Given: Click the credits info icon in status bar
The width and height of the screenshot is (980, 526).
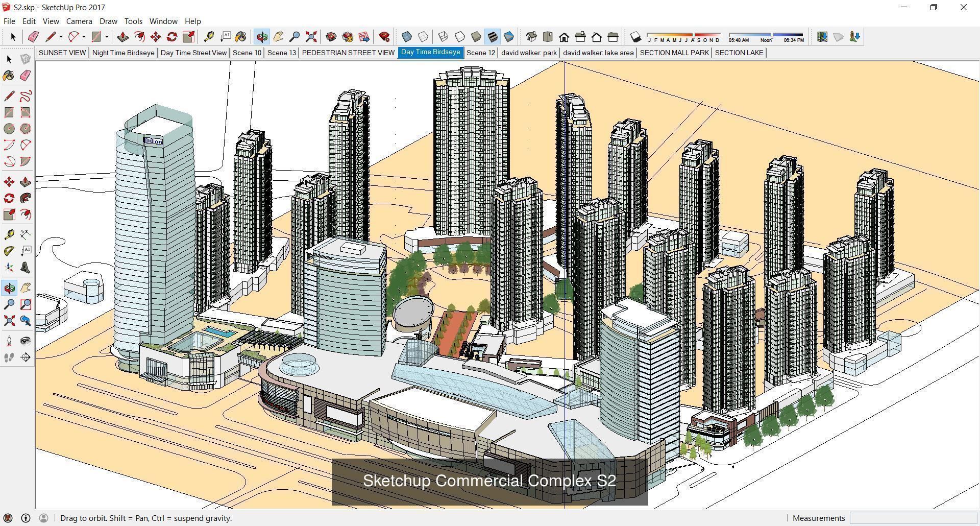Looking at the screenshot, I should click(x=26, y=518).
